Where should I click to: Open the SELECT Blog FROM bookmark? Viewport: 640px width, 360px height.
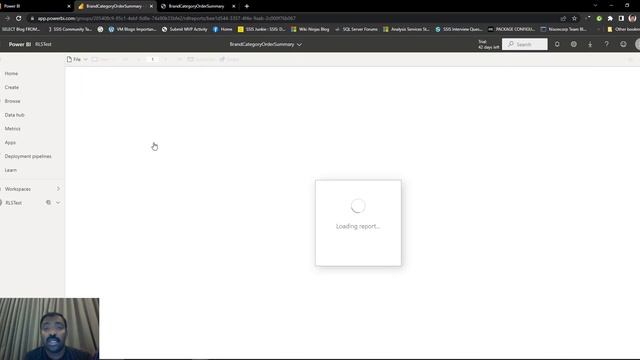tap(21, 29)
